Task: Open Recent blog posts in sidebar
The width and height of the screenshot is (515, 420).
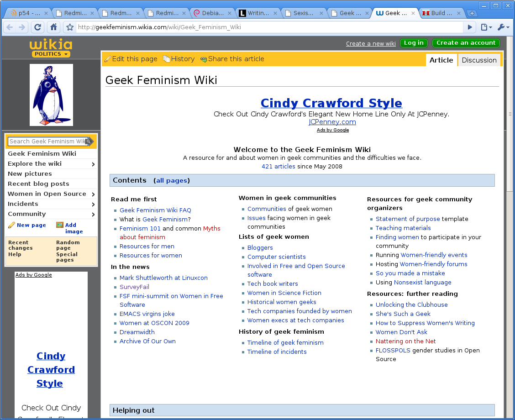Action: coord(38,184)
